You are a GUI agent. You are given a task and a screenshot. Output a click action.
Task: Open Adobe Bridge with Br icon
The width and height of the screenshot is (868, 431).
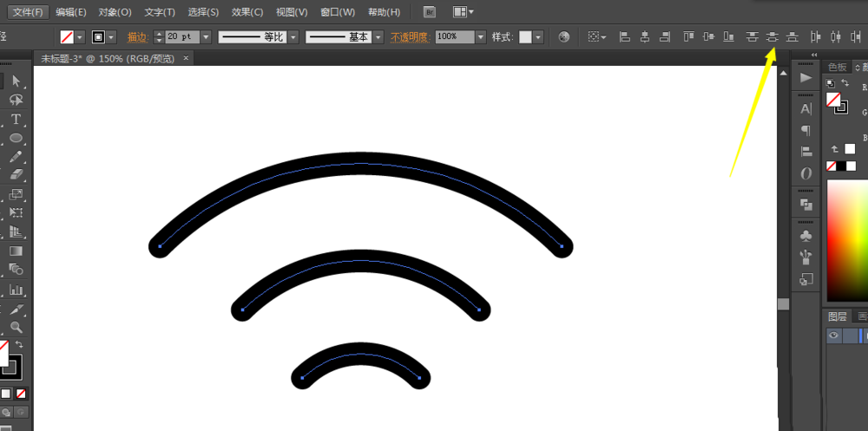[x=429, y=11]
